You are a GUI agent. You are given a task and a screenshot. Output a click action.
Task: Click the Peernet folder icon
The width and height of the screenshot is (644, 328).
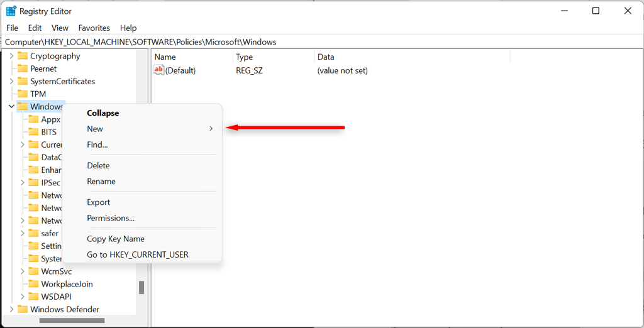23,68
